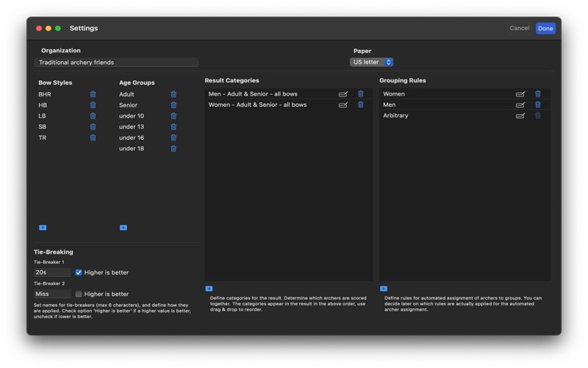Delete the Women - Adult & Senior category

pyautogui.click(x=360, y=105)
